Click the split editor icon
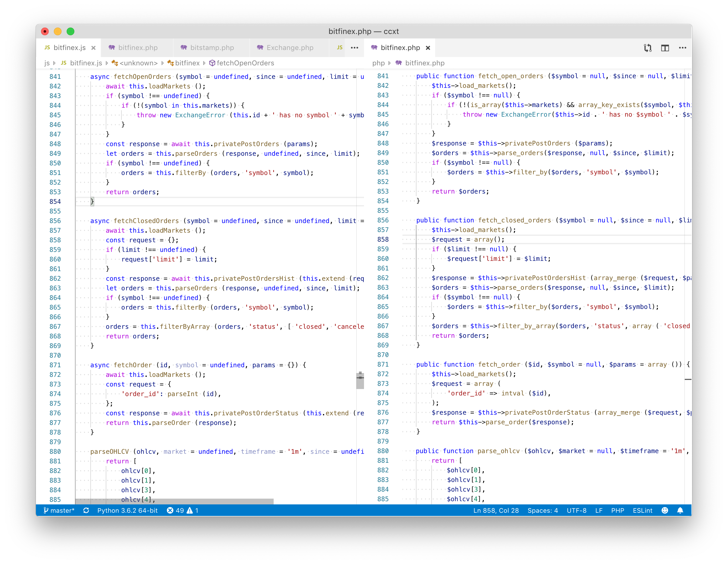The width and height of the screenshot is (728, 564). pos(665,48)
